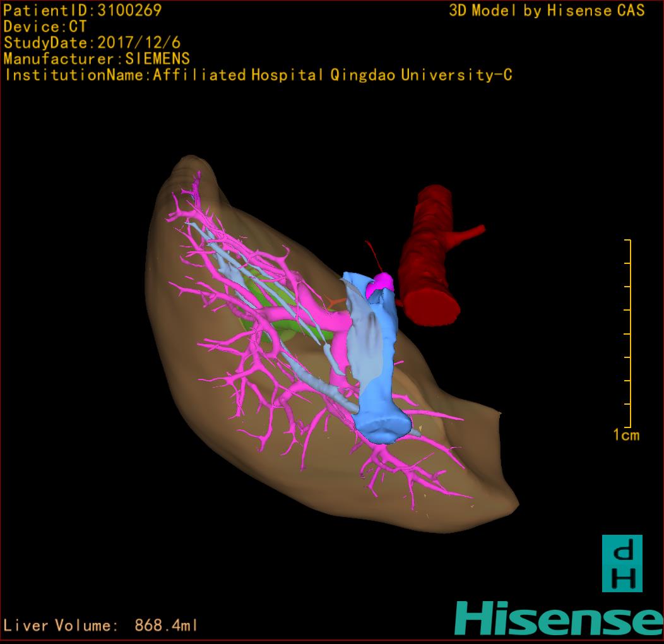The image size is (664, 644).
Task: Click the yellow vertical scale bar
Action: [x=629, y=333]
